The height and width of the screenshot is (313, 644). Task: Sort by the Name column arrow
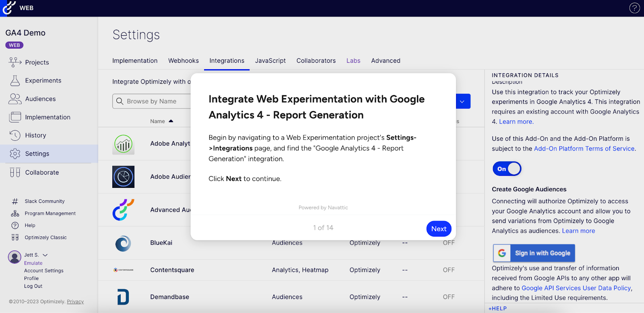coord(171,121)
